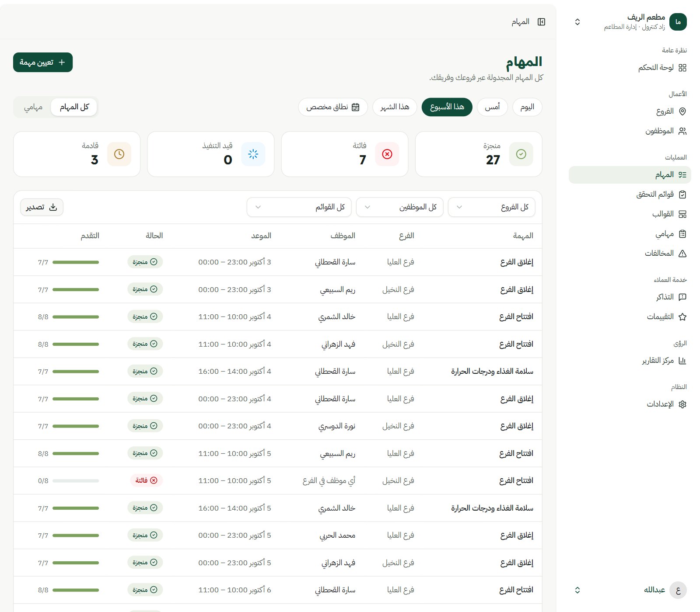700x612 pixels.
Task: Open سلامة الغذاء task for سارة القحطاني
Action: click(492, 372)
